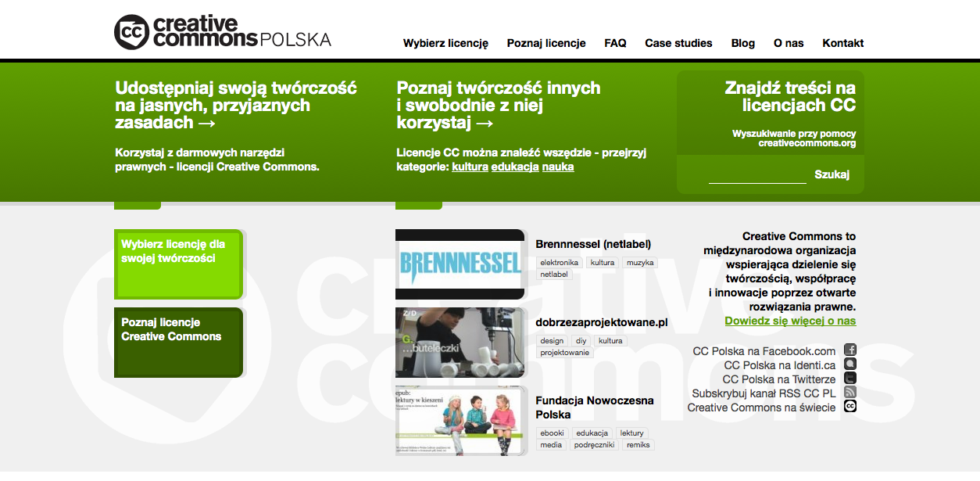Open the Fundacja Nowoczesna Polska thumbnail
The width and height of the screenshot is (980, 481).
[460, 420]
